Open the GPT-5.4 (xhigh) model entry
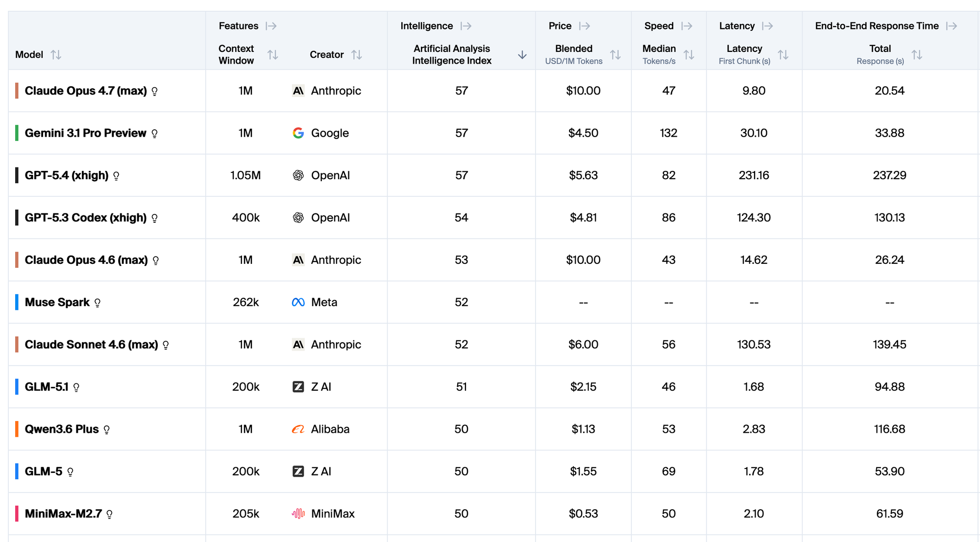The image size is (980, 542). 67,175
